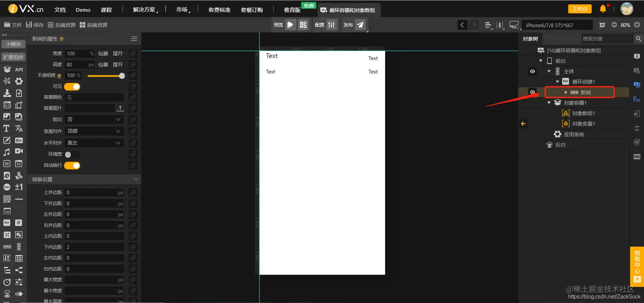Click the 发布 publish button
This screenshot has height=303, width=644.
click(360, 25)
